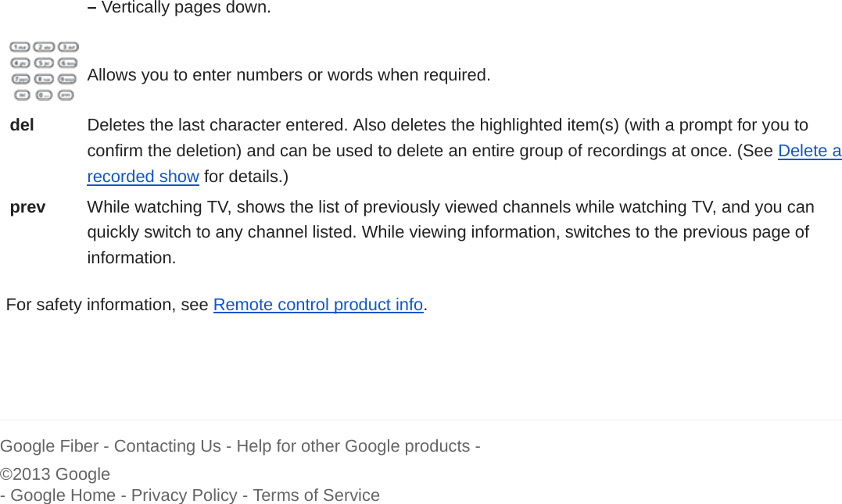Click the 3 key in keypad image
The height and width of the screenshot is (504, 842).
[68, 47]
